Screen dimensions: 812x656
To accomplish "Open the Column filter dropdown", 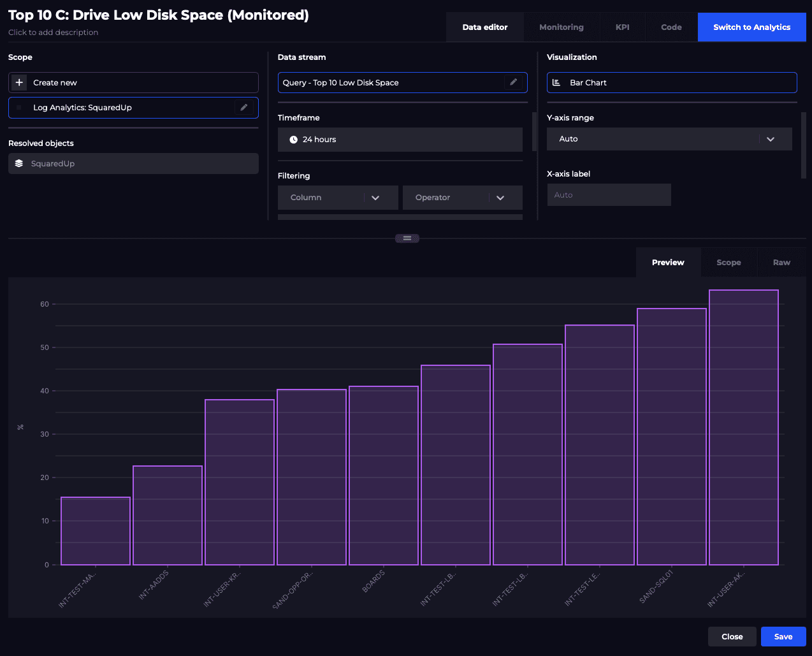I will [338, 198].
